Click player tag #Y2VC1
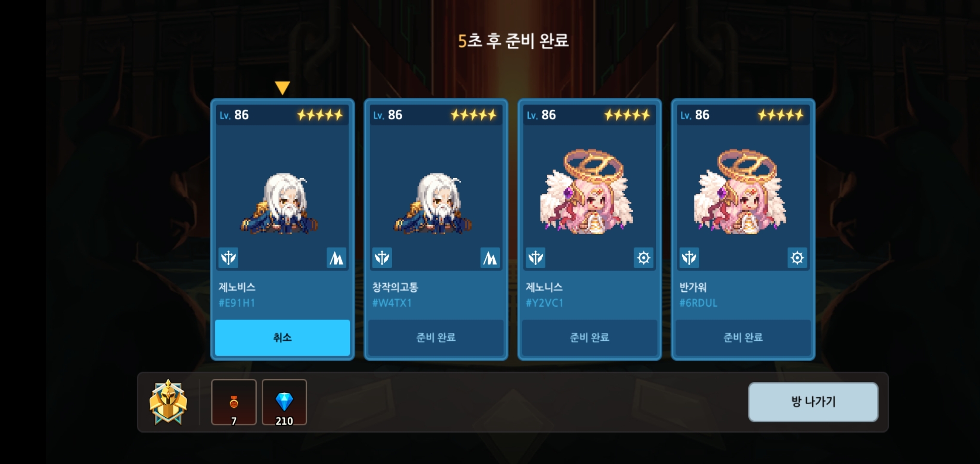Image resolution: width=980 pixels, height=464 pixels. coord(545,303)
